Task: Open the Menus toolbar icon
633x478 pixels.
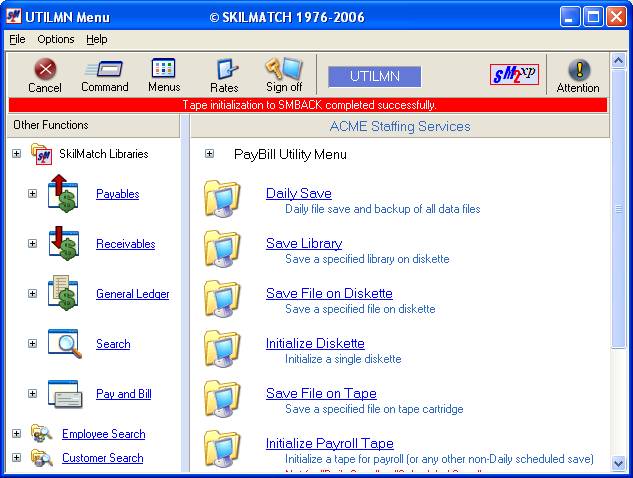Action: coord(163,68)
